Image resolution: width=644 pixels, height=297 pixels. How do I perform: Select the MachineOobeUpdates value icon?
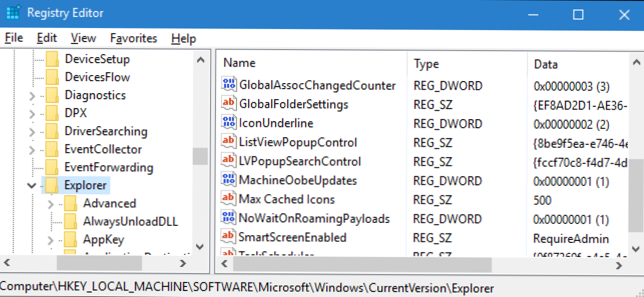229,180
